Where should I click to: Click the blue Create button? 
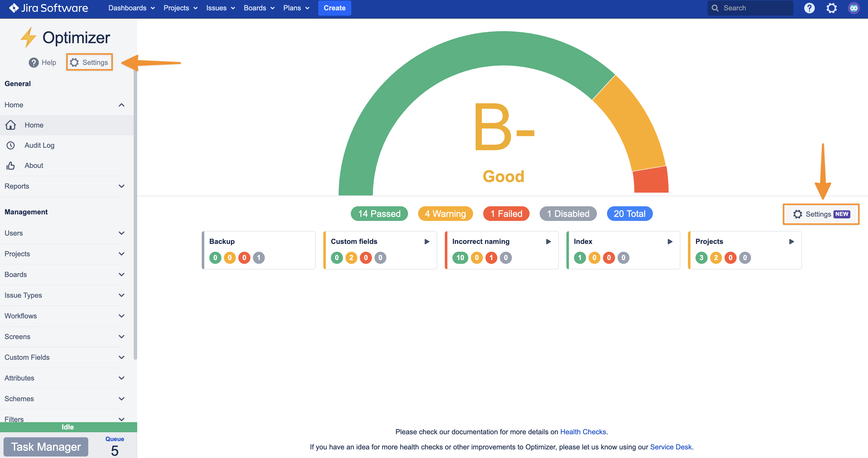[x=334, y=8]
